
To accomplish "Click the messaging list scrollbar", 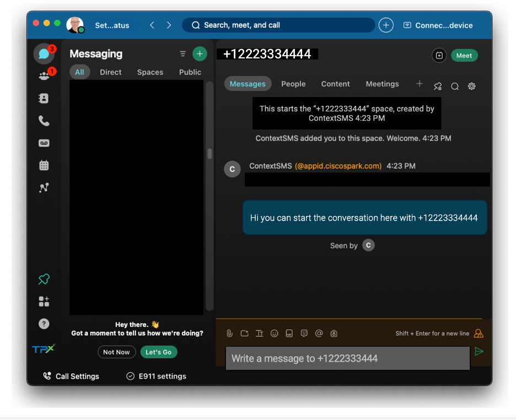I will click(209, 154).
